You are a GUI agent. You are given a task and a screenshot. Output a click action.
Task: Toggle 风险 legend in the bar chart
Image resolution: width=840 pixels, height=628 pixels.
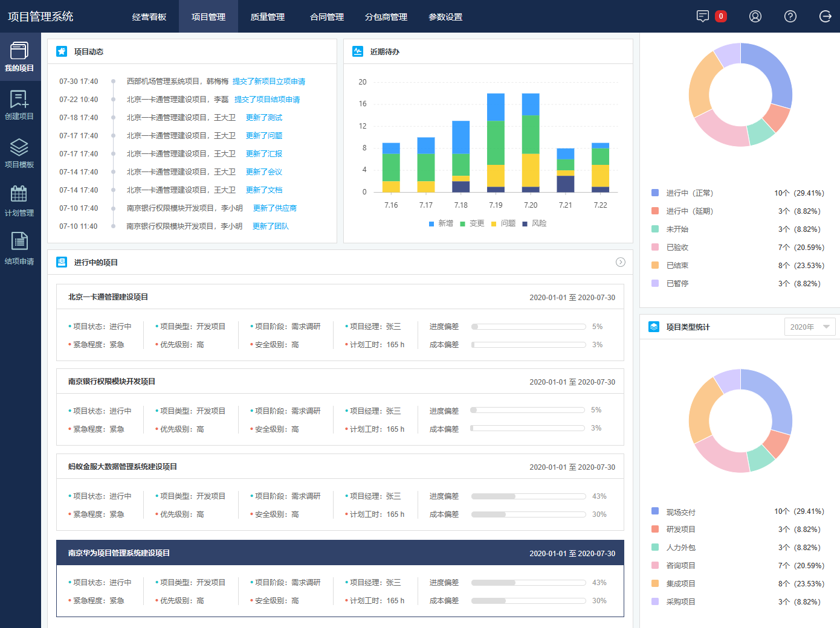[x=535, y=223]
